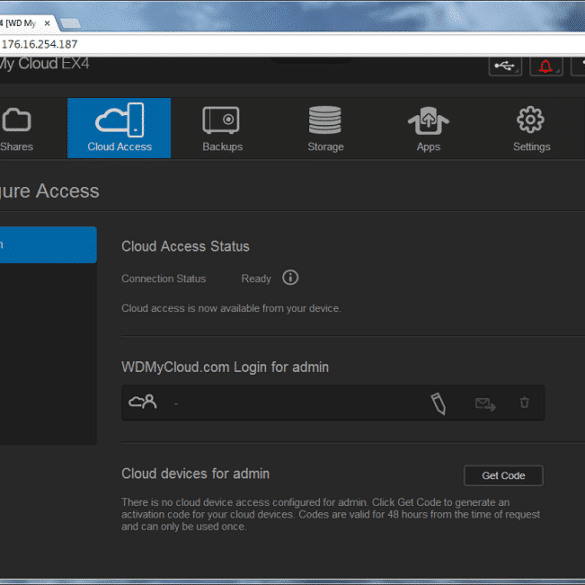
Task: Open the Apps section
Action: 428,128
